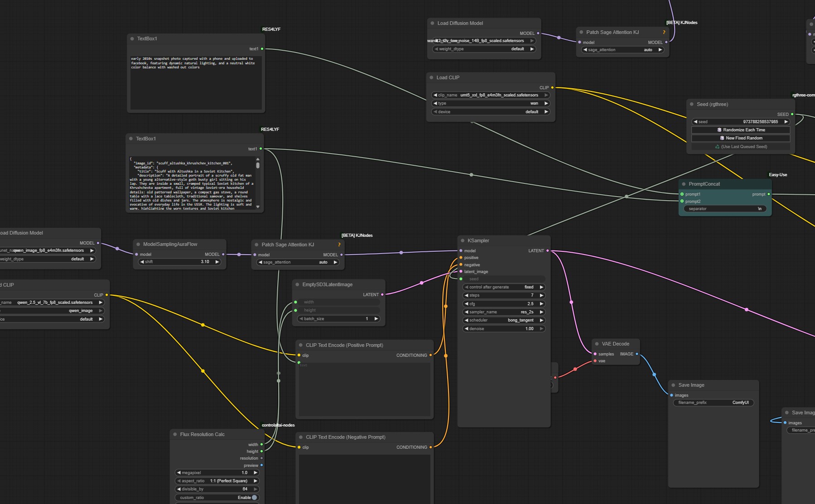The height and width of the screenshot is (504, 815).
Task: Click the Randomize Each Time button
Action: click(741, 130)
